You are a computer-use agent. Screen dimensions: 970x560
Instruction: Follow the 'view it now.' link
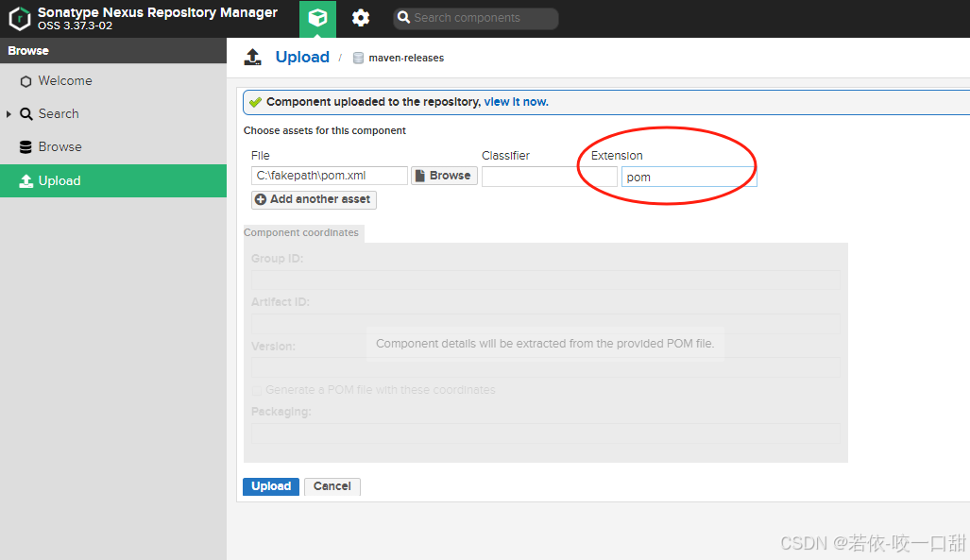[x=516, y=102]
